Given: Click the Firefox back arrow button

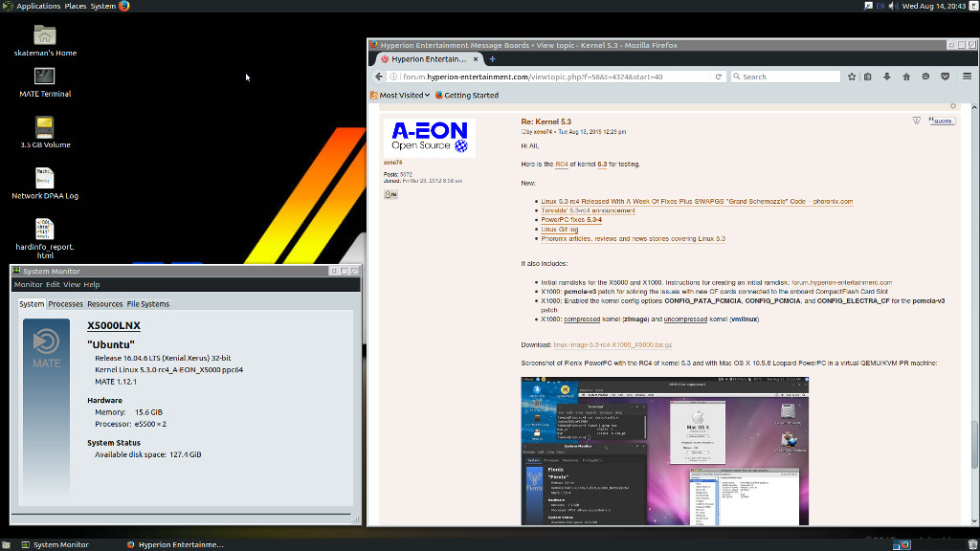Looking at the screenshot, I should coord(379,77).
